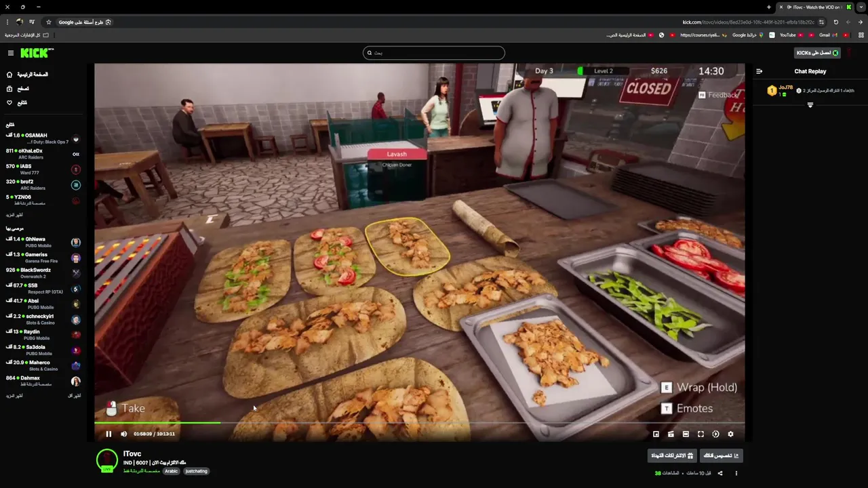Open the Kick hamburger sidebar menu
This screenshot has width=868, height=488.
[10, 53]
